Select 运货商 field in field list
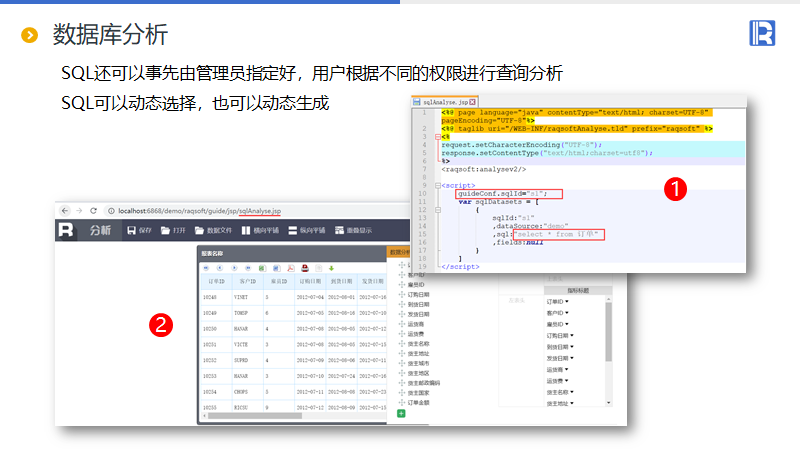 [x=415, y=324]
